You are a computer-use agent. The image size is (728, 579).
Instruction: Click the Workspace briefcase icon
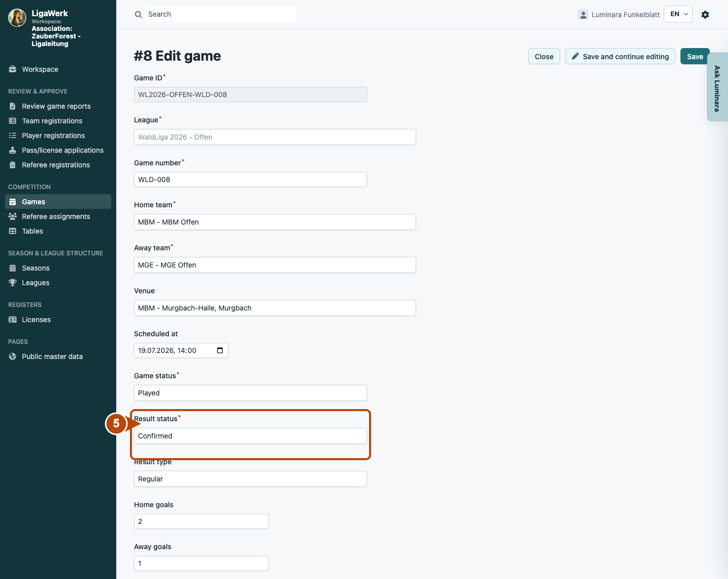(x=13, y=69)
